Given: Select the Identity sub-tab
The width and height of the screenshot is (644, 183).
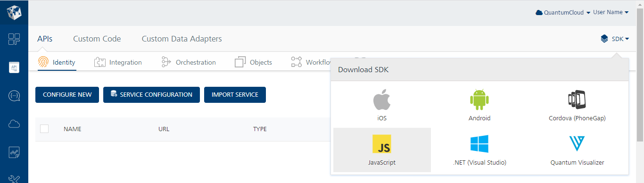Looking at the screenshot, I should tap(57, 62).
